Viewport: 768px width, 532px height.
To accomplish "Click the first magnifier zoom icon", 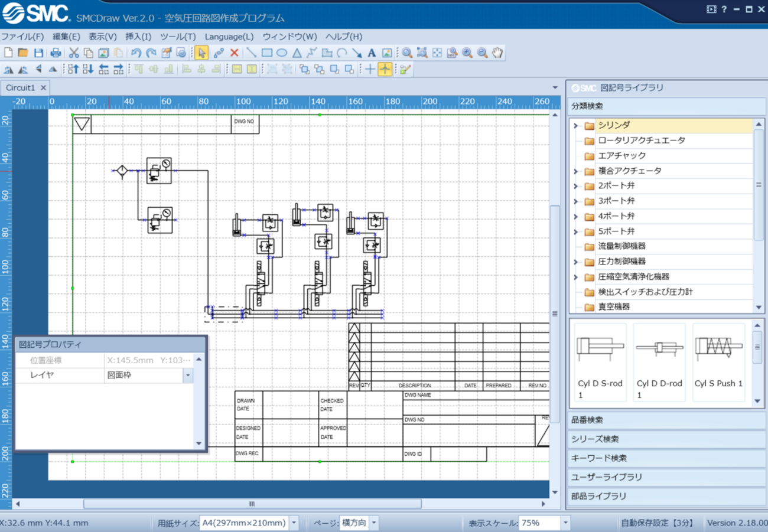I will click(x=407, y=53).
